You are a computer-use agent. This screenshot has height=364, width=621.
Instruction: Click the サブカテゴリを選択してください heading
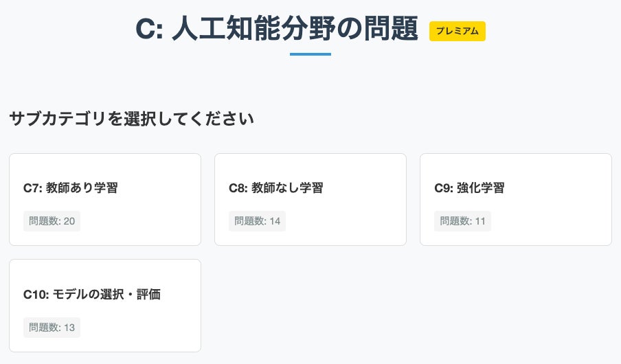[132, 119]
